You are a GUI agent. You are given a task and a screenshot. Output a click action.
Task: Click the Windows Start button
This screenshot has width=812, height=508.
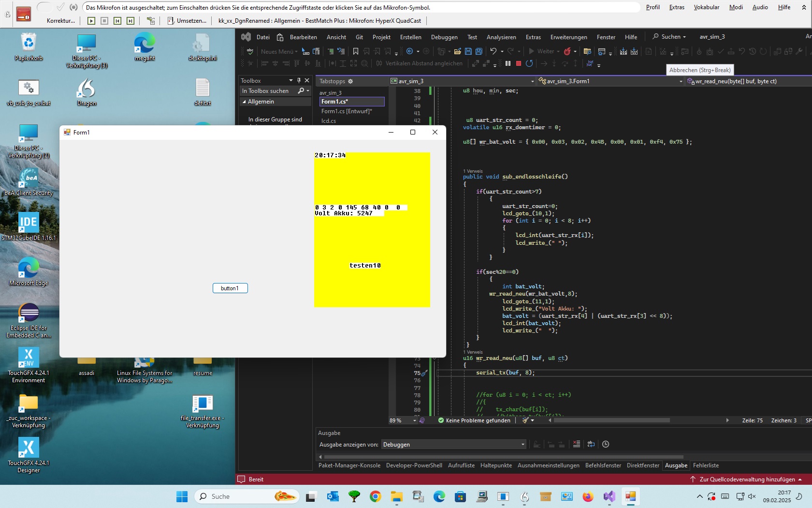tap(182, 496)
